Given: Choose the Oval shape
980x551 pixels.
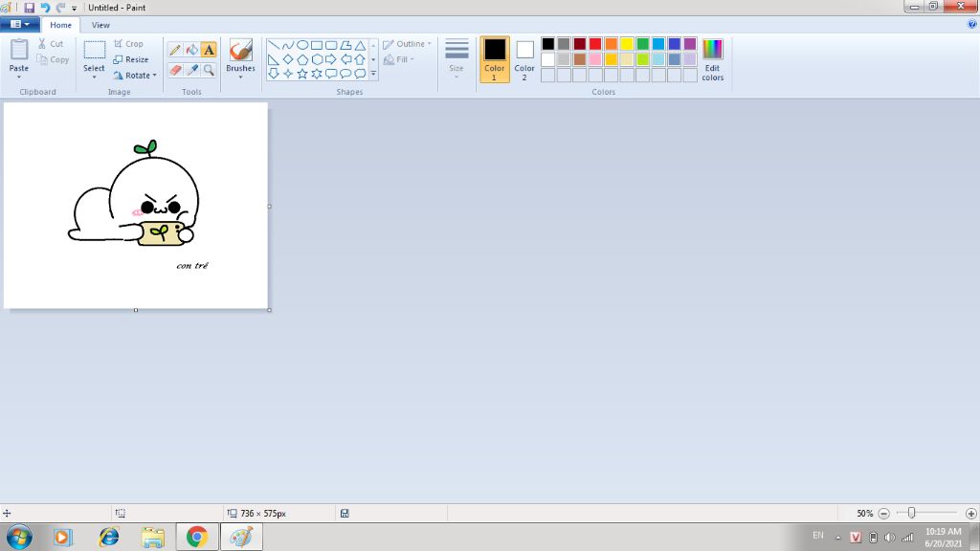Looking at the screenshot, I should 302,45.
